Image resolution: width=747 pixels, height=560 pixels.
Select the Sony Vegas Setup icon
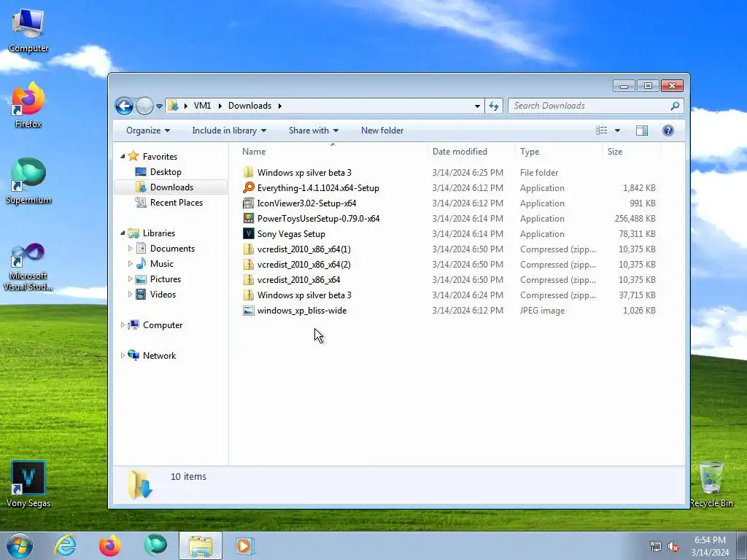248,233
